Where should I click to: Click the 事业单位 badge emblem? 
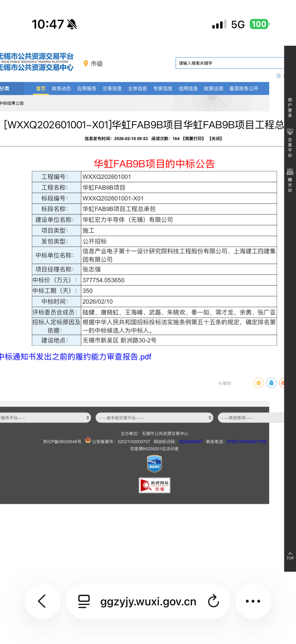click(x=154, y=464)
